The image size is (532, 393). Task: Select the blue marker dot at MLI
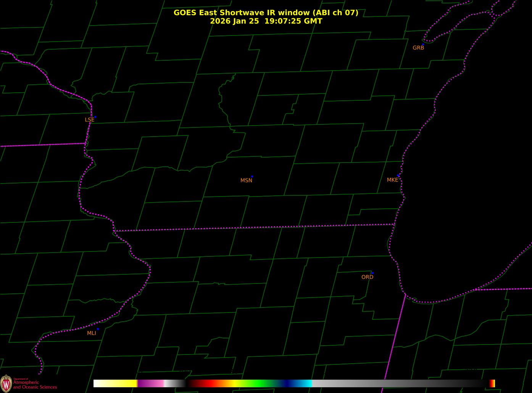pyautogui.click(x=98, y=329)
